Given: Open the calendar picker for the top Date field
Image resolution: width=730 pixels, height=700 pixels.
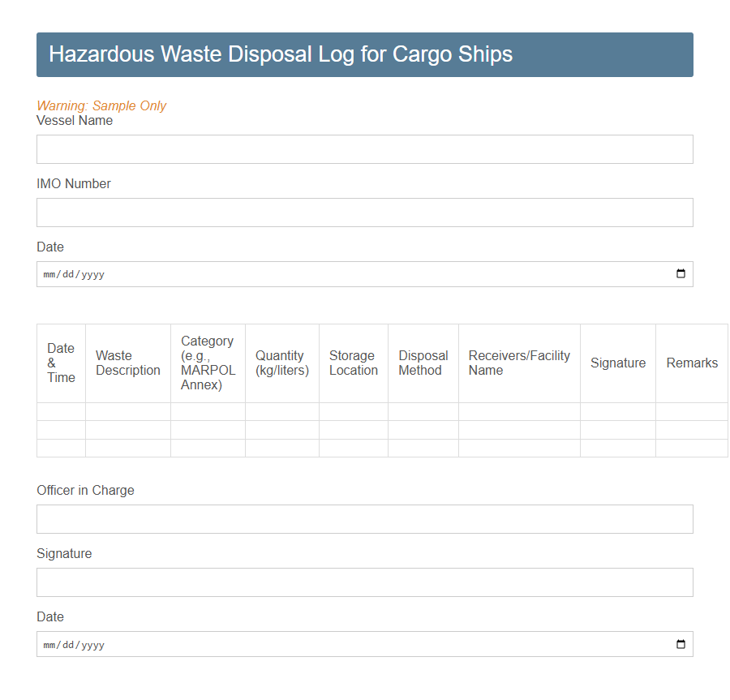Looking at the screenshot, I should [x=681, y=273].
